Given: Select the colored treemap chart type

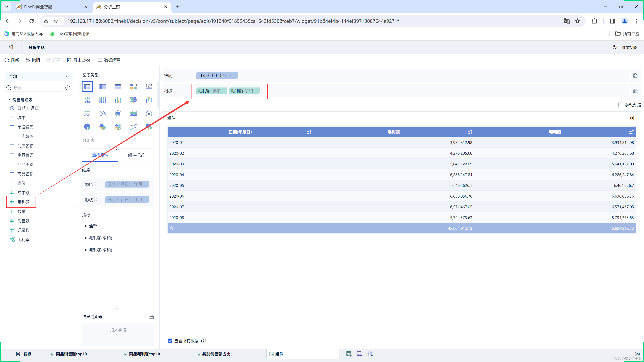Looking at the screenshot, I should [x=133, y=86].
